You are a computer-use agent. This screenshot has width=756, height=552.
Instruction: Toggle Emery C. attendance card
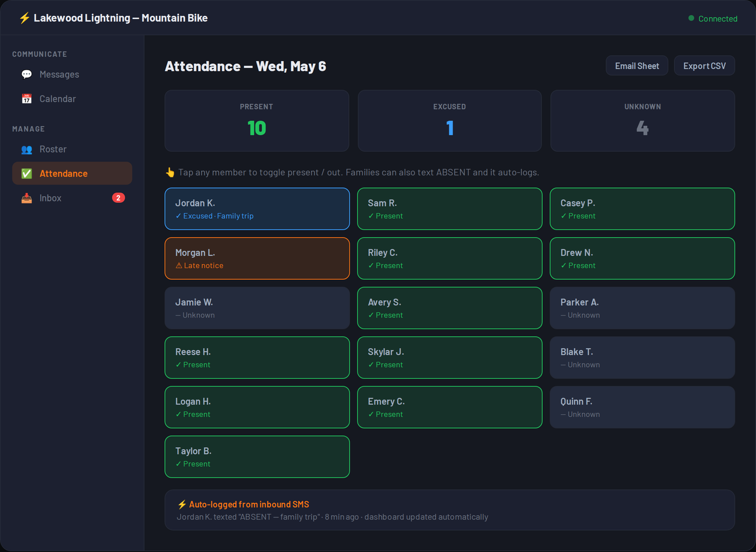click(x=450, y=407)
